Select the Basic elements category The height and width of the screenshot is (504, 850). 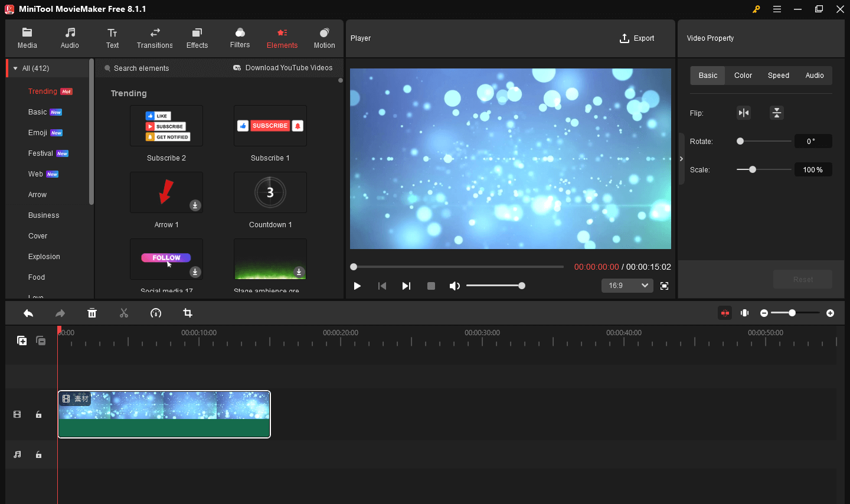pos(38,112)
